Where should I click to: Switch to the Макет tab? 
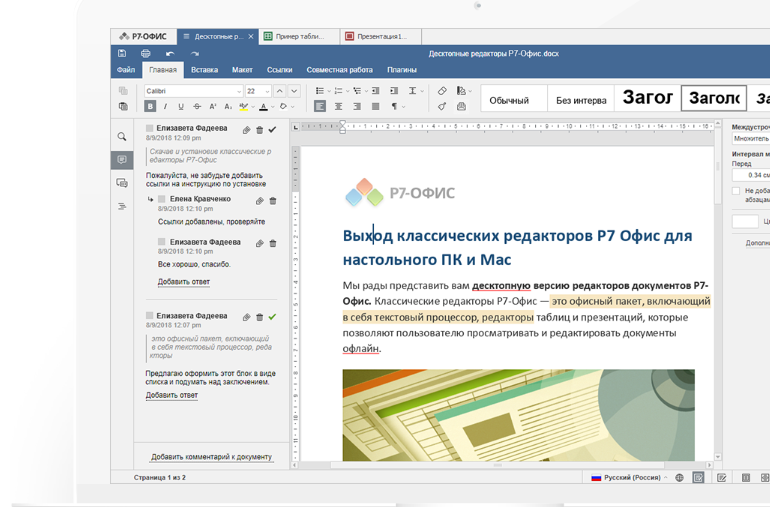242,70
